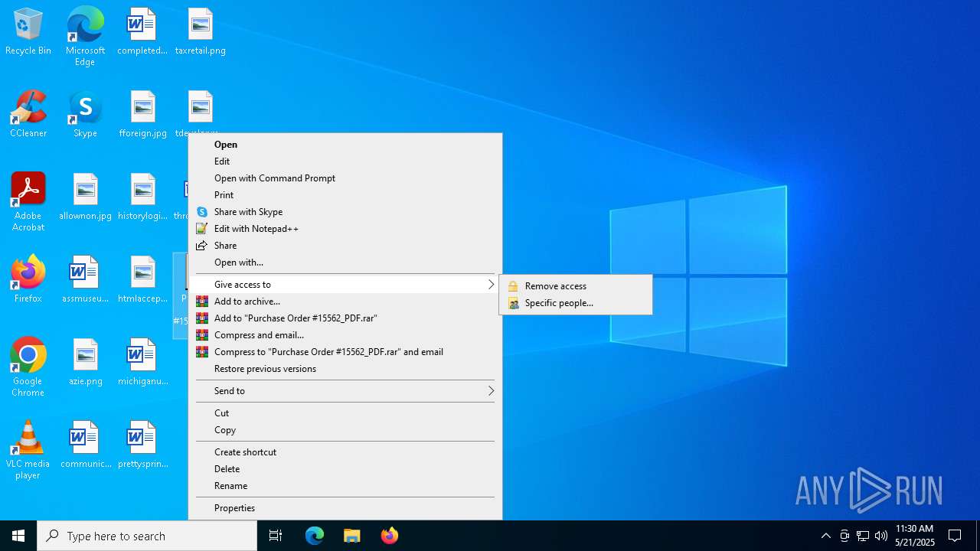
Task: Select the VLC media player shortcut
Action: 28,450
